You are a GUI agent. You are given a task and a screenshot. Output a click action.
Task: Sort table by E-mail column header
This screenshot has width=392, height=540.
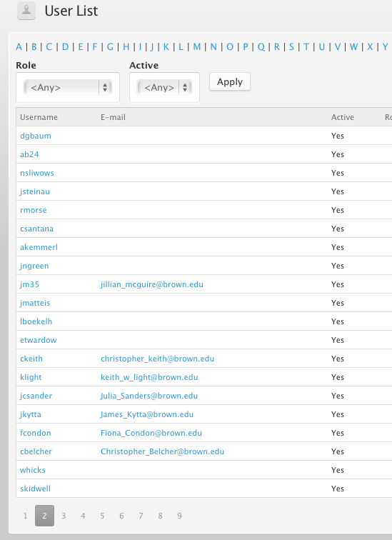(113, 117)
